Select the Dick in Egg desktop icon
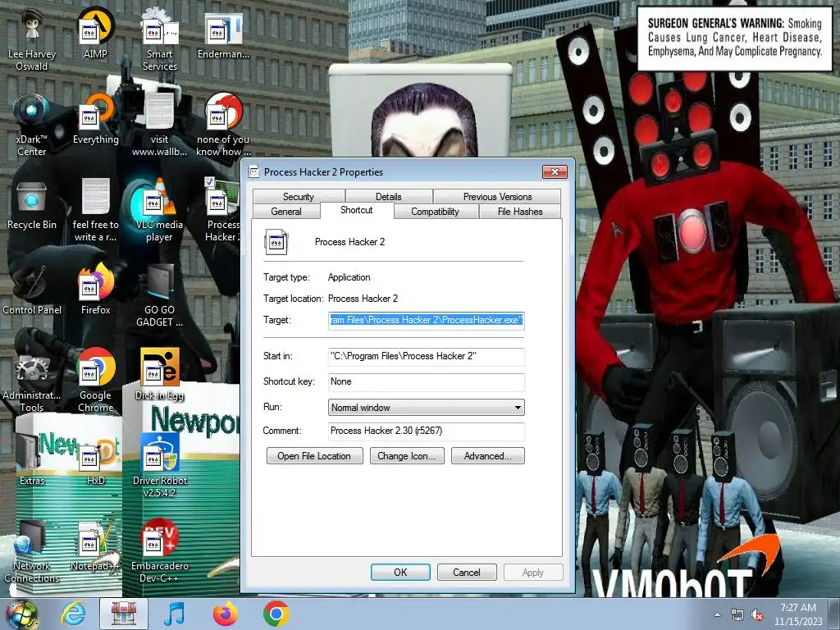The image size is (840, 630). click(x=159, y=374)
